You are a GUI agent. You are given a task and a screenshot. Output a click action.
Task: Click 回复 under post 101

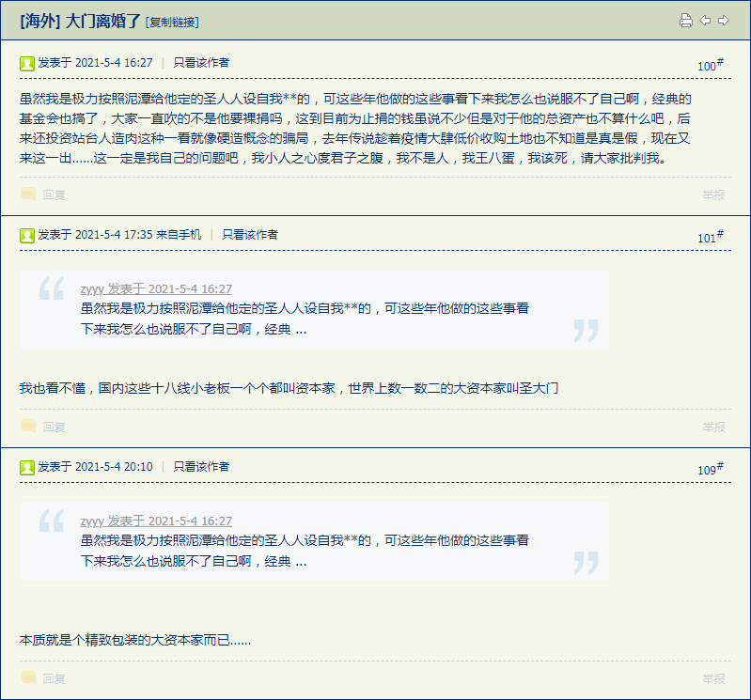pos(54,428)
